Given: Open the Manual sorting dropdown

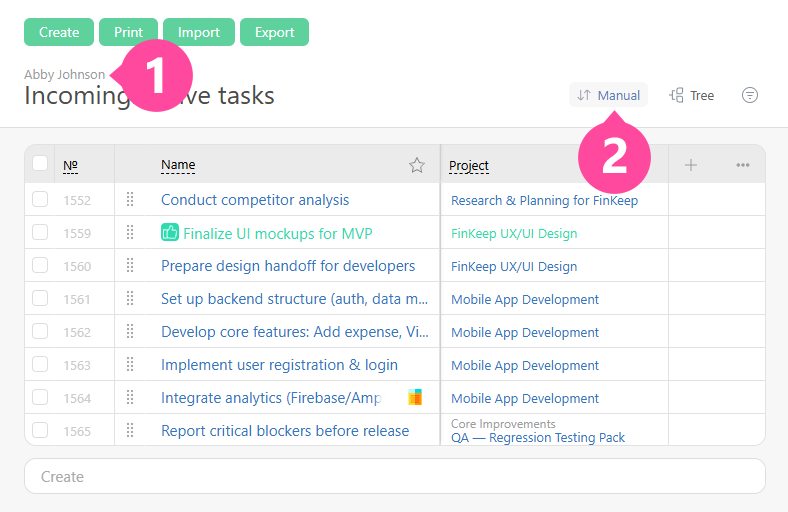Looking at the screenshot, I should [609, 95].
